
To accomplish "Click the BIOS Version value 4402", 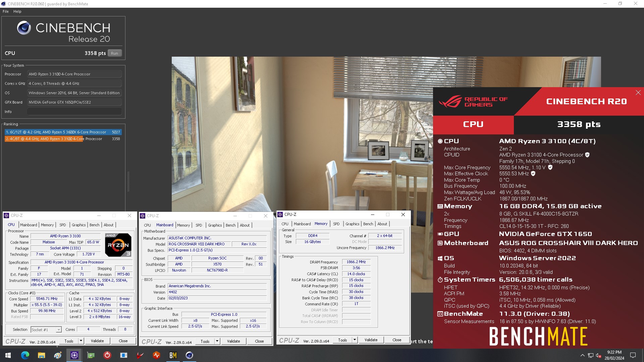I will pyautogui.click(x=217, y=292).
